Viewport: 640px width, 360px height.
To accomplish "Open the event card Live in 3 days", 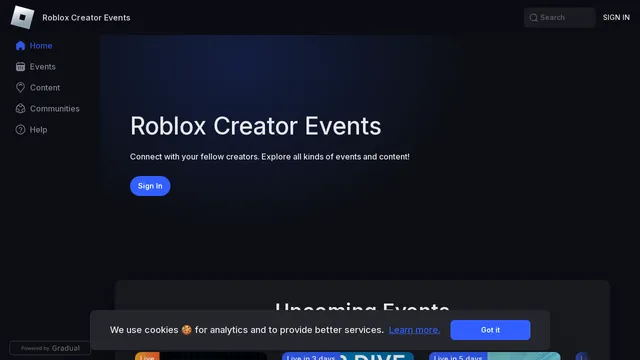I will [x=348, y=356].
